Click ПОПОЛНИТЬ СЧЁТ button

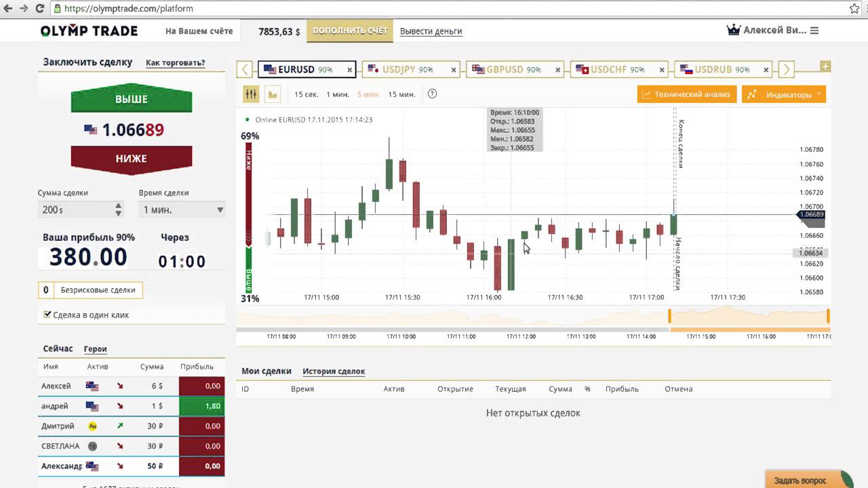point(350,30)
